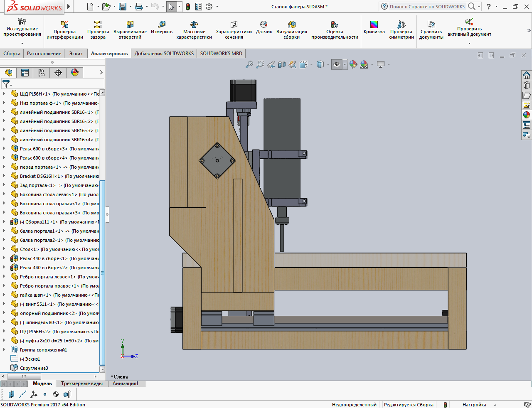This screenshot has width=532, height=408.
Task: Click the Zoom to Fit magnifier icon
Action: point(249,64)
